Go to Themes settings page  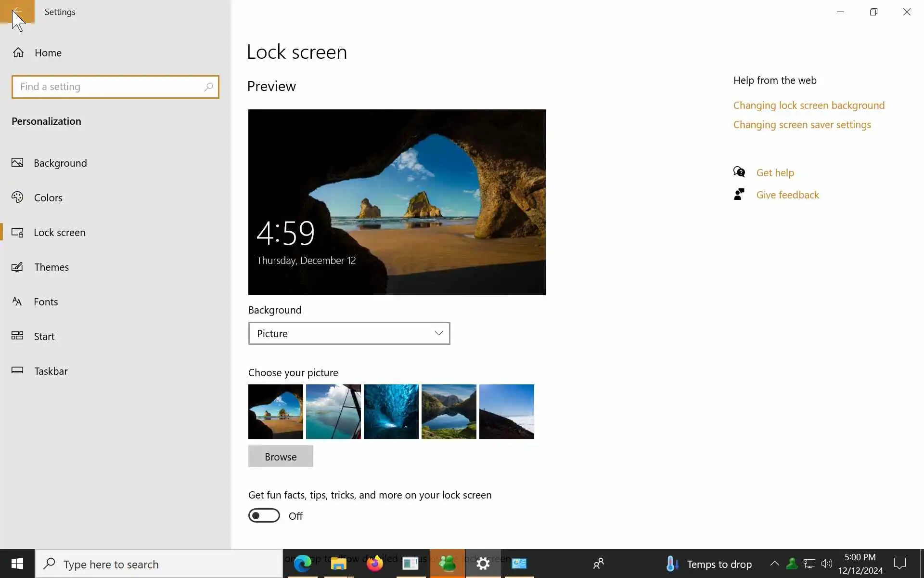(x=51, y=267)
